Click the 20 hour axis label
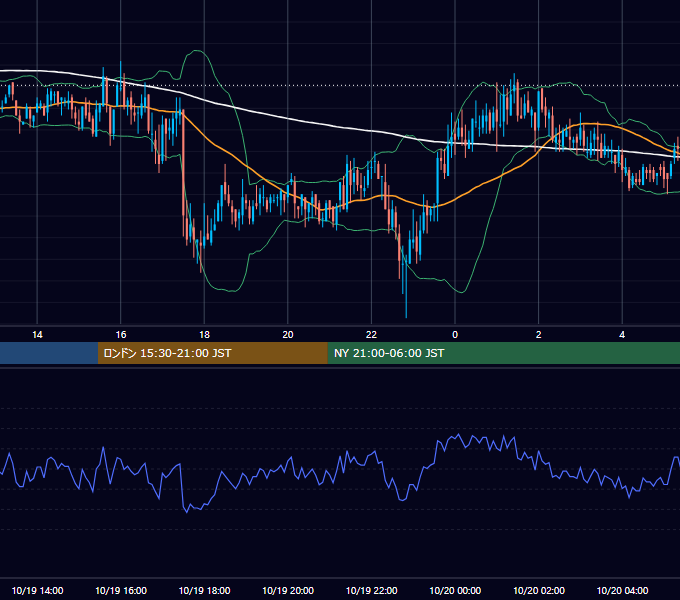 coord(288,335)
